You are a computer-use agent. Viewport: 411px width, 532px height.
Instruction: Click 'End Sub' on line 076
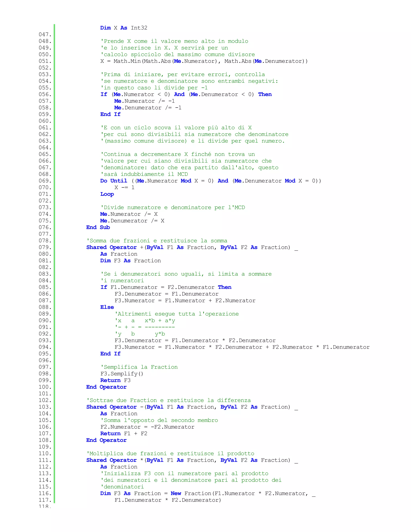[98, 227]
